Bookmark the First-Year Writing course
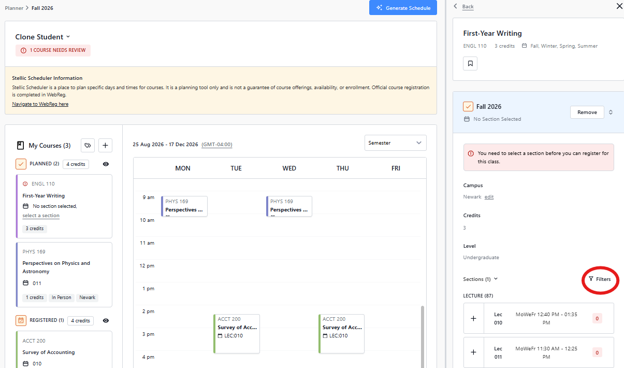 point(470,64)
